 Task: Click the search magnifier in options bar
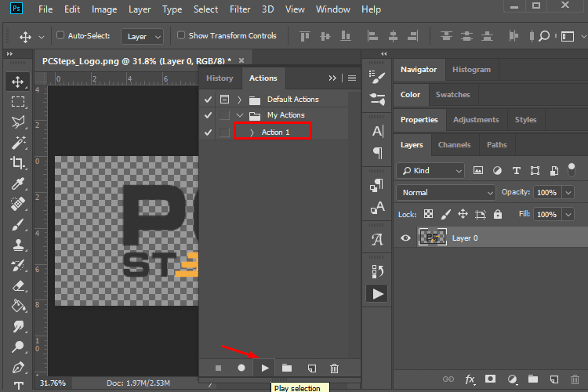point(544,36)
